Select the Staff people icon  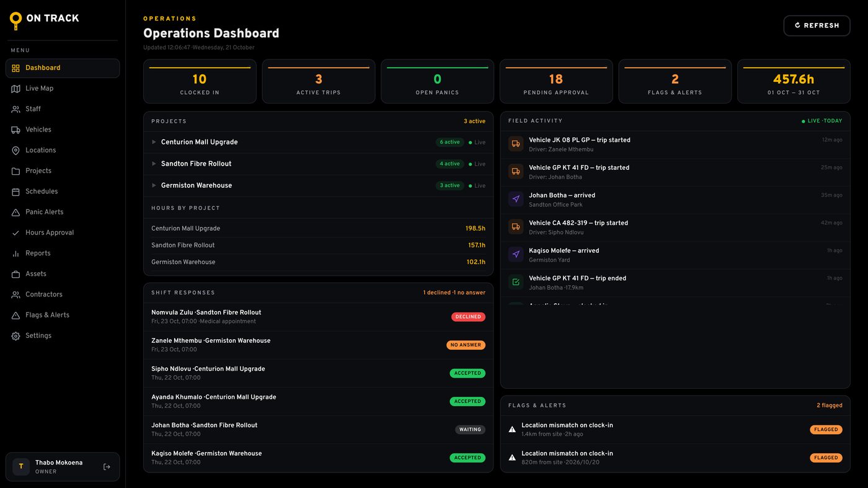click(x=15, y=109)
